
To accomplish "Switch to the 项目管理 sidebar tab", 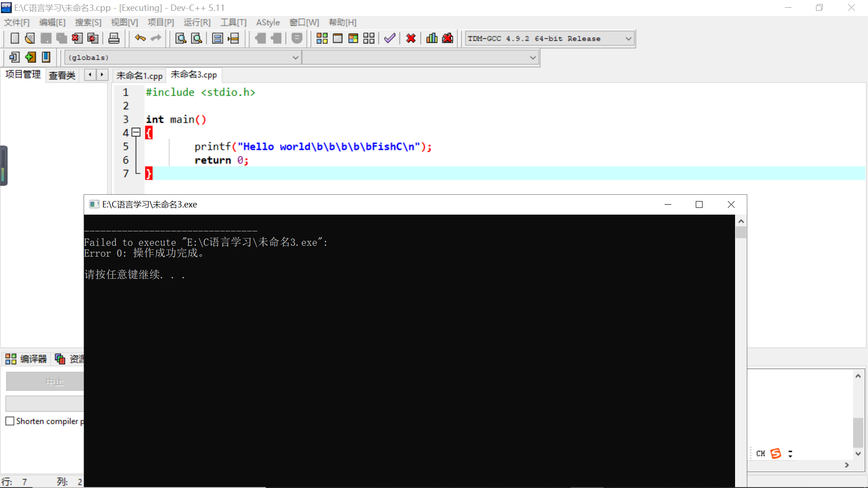I will point(23,75).
